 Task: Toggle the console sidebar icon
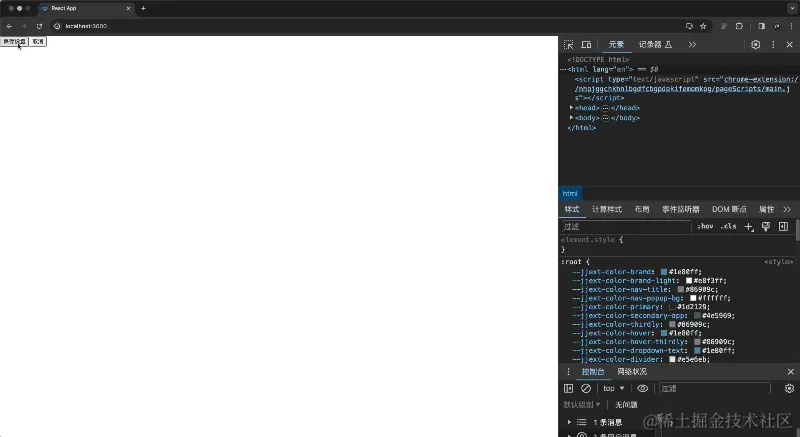568,389
